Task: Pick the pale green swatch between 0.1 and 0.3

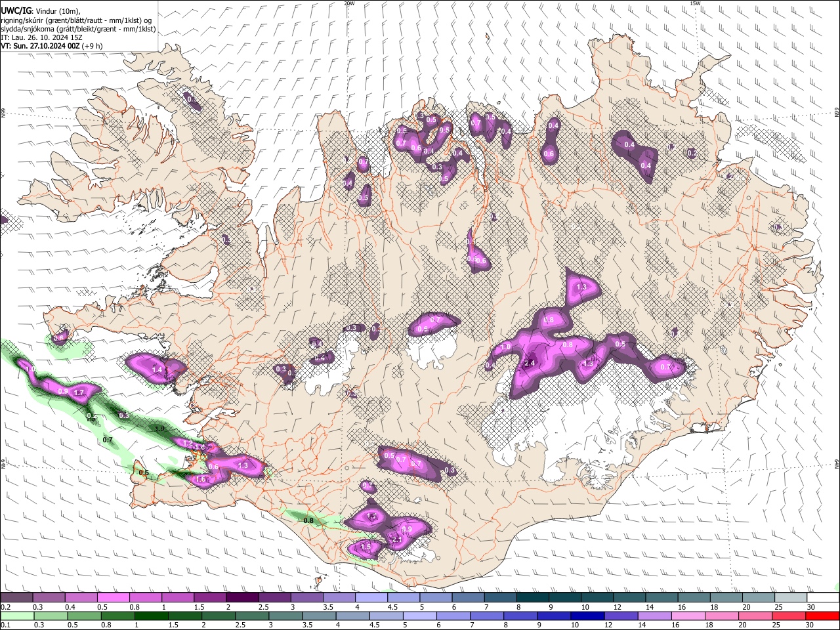Action: click(16, 616)
